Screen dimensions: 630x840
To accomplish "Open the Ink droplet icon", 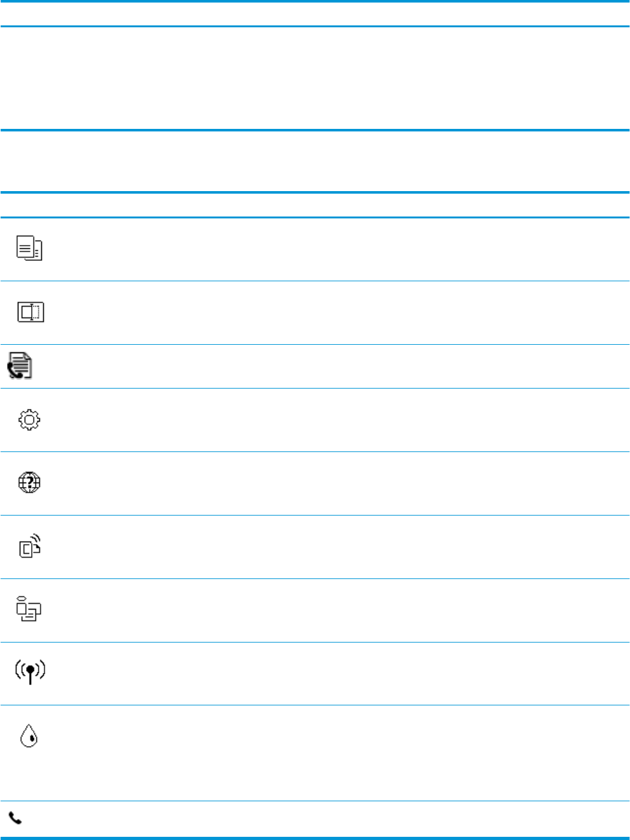I will pyautogui.click(x=29, y=736).
